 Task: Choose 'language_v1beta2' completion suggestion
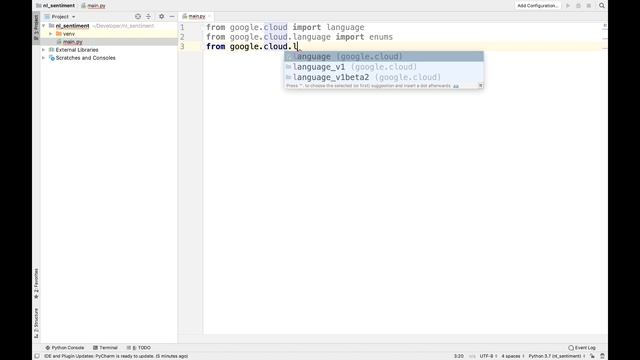[384, 77]
